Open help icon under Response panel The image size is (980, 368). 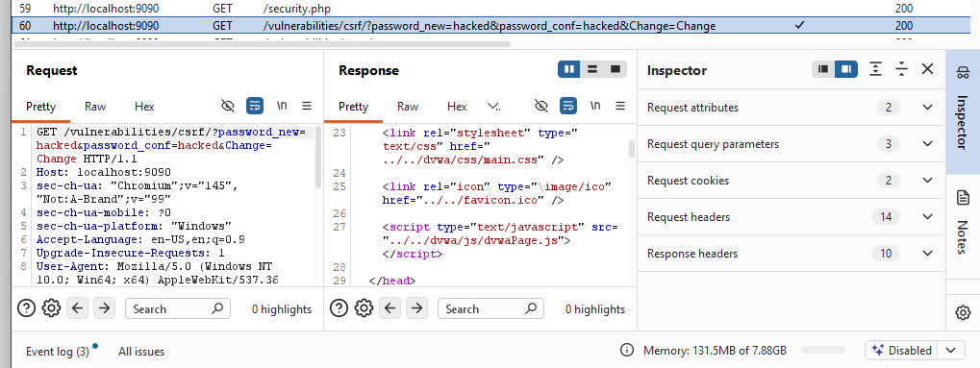(339, 308)
